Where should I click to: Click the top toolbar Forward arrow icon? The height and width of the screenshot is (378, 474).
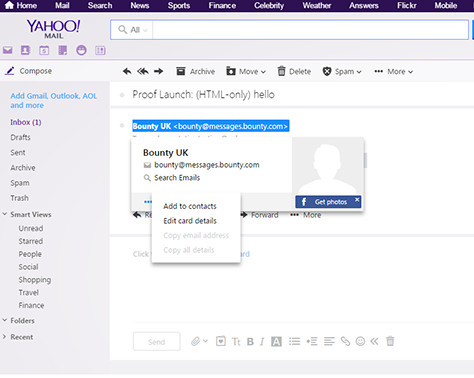[x=159, y=71]
